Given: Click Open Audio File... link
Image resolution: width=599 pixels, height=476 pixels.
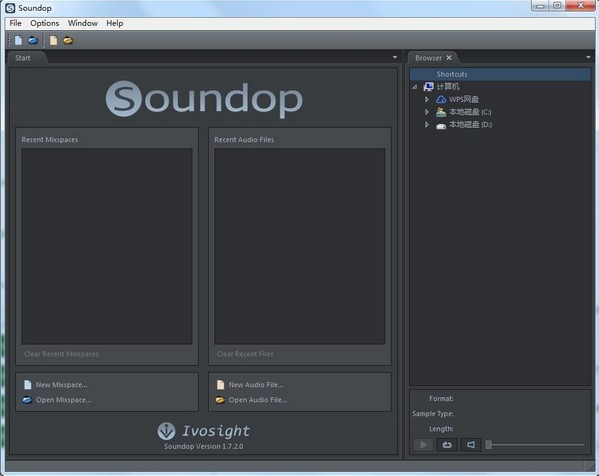Looking at the screenshot, I should click(258, 400).
